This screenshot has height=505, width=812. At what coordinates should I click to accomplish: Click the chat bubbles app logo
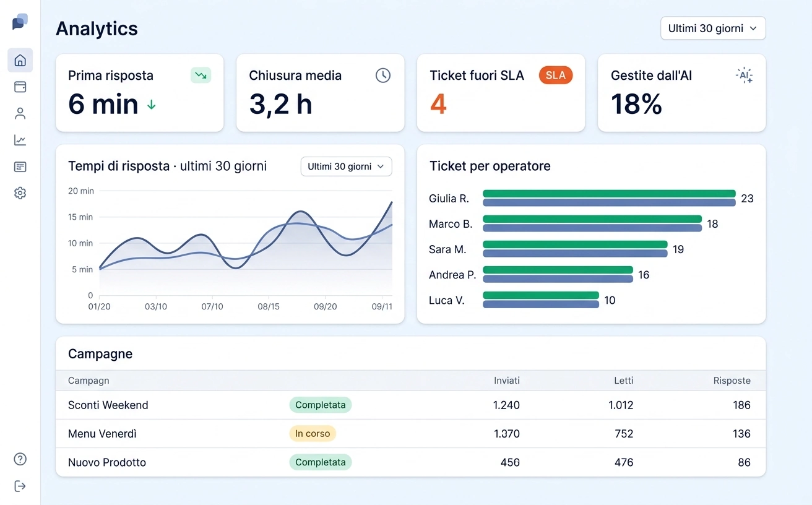point(20,22)
